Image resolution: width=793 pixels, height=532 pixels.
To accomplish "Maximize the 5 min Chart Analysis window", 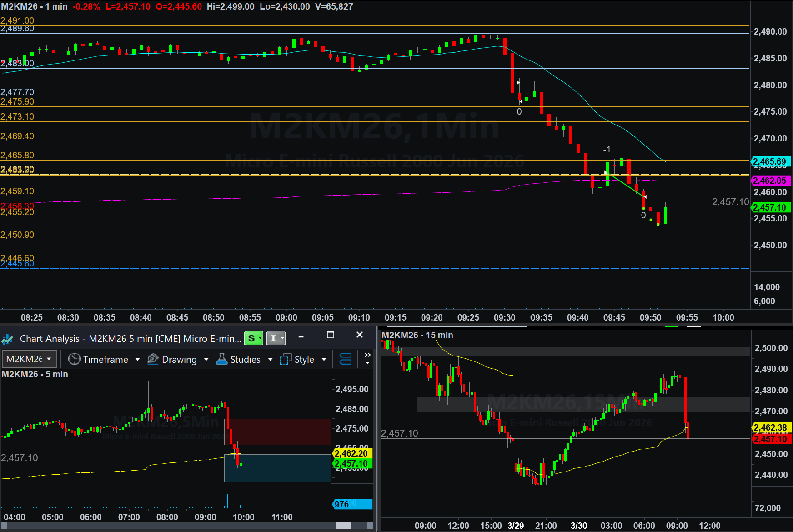I will point(331,335).
